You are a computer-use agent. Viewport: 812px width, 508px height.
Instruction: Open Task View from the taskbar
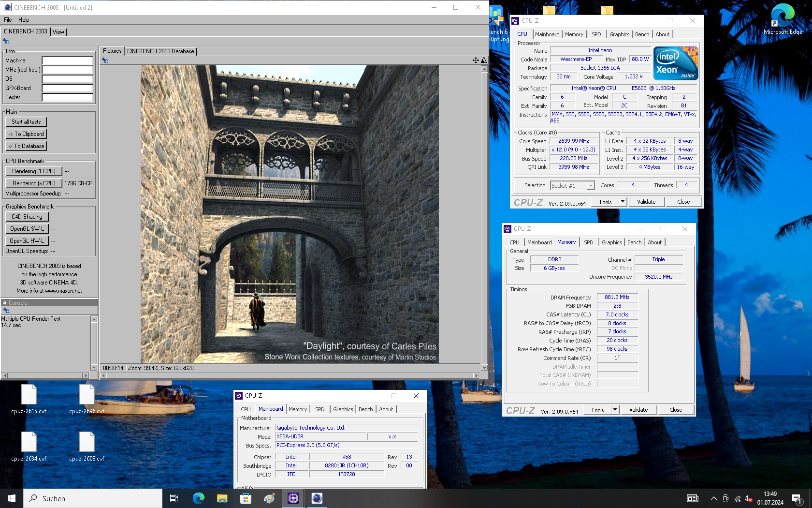coord(174,498)
